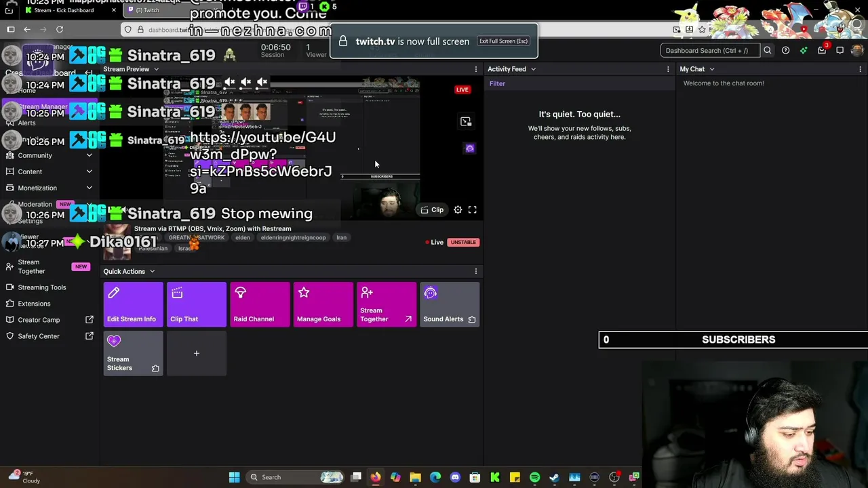Open the Kick app taskbar icon
This screenshot has height=488, width=868.
click(495, 477)
